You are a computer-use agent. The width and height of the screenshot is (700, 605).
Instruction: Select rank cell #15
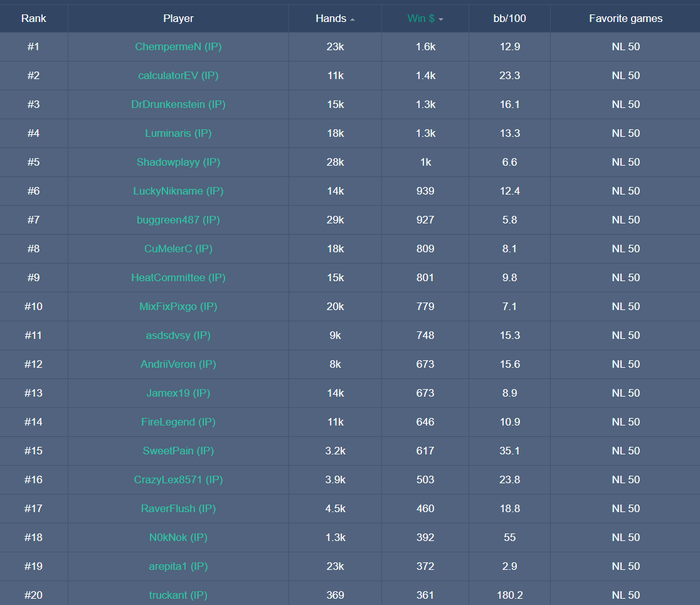[x=33, y=451]
